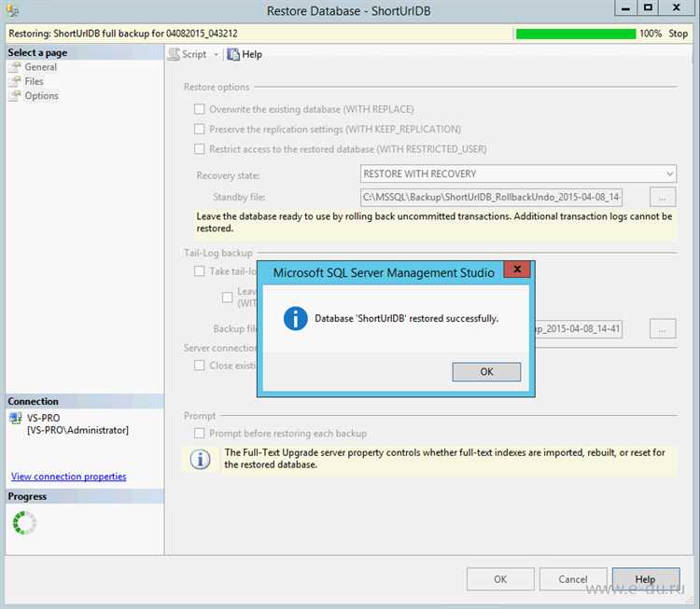Image resolution: width=700 pixels, height=609 pixels.
Task: Open View connection properties link
Action: click(x=68, y=477)
